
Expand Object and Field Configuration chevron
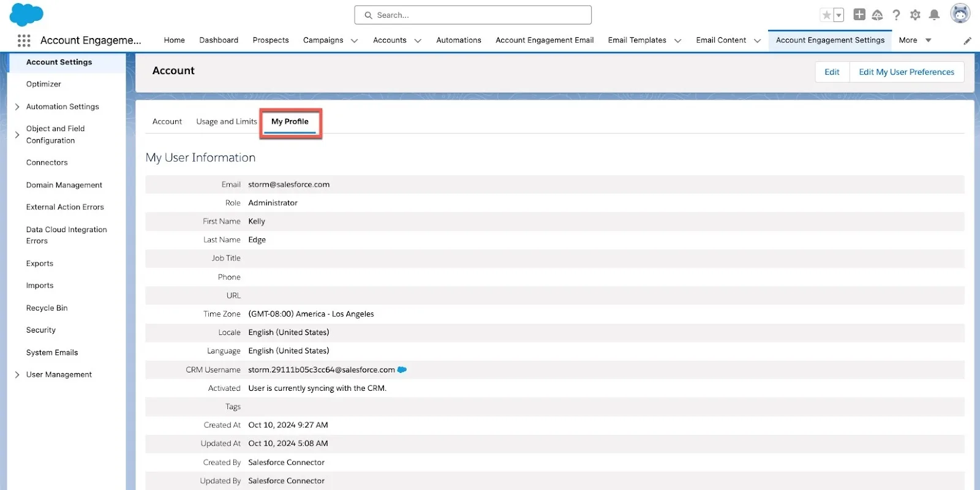pos(17,135)
